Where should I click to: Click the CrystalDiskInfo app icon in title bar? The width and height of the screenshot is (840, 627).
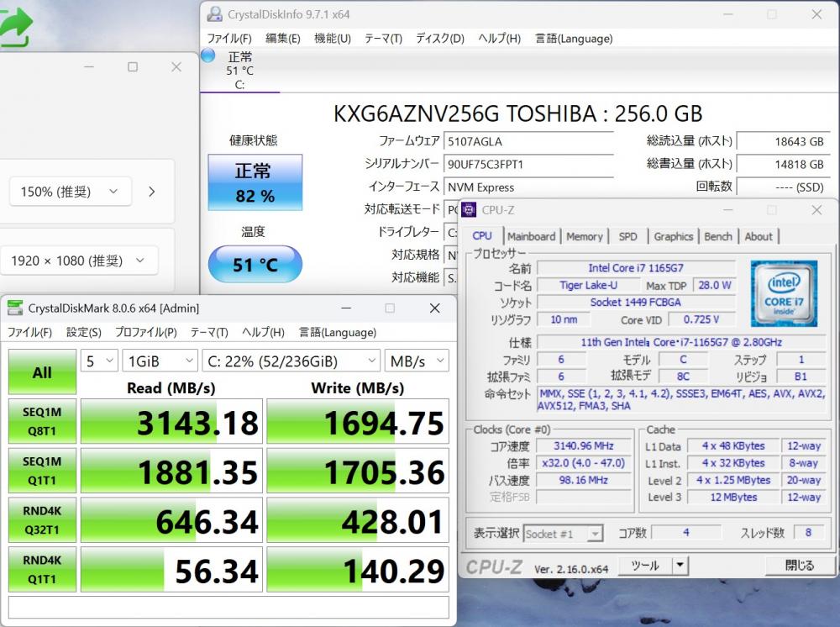coord(215,14)
